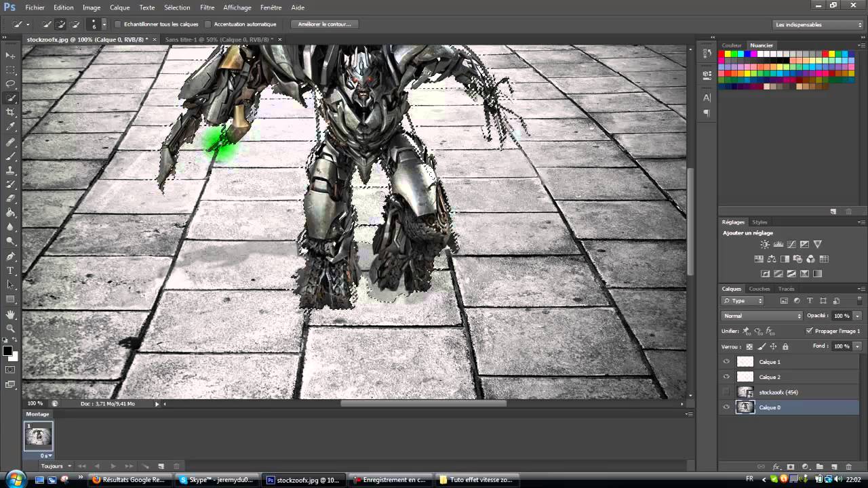Open the Sélection menu
868x488 pixels.
177,7
